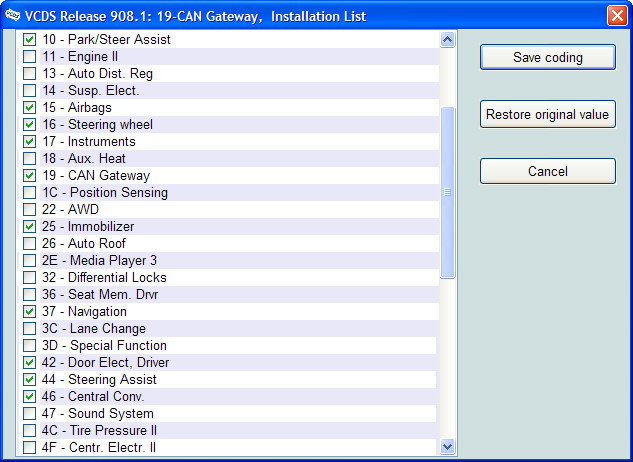633x462 pixels.
Task: Check the 4F - Centr. Electr. II box
Action: [29, 447]
